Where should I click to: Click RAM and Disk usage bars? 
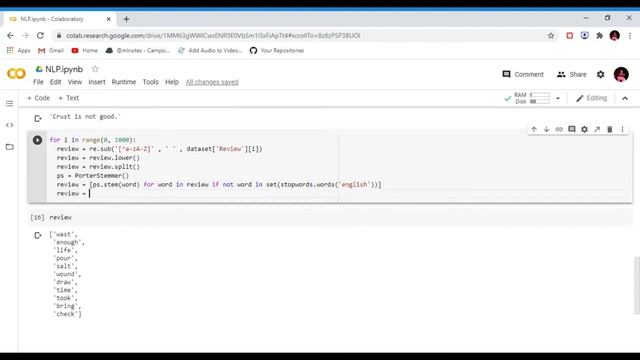[540, 98]
